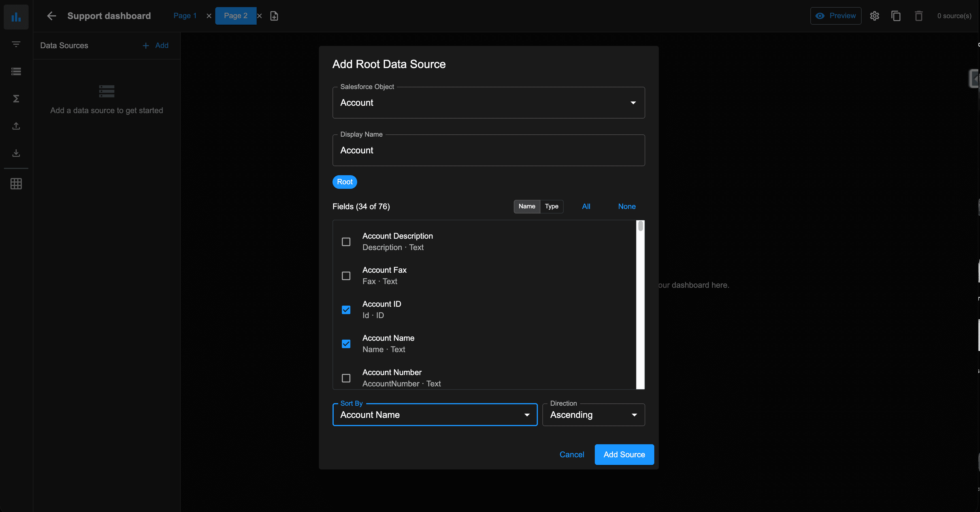Click the None link to deselect fields
The width and height of the screenshot is (980, 512).
pyautogui.click(x=627, y=206)
